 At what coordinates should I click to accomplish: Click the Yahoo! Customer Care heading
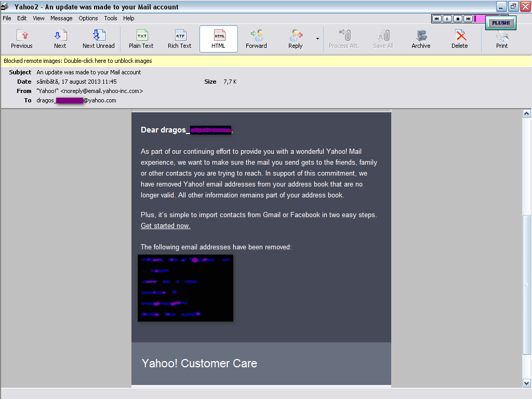click(199, 363)
